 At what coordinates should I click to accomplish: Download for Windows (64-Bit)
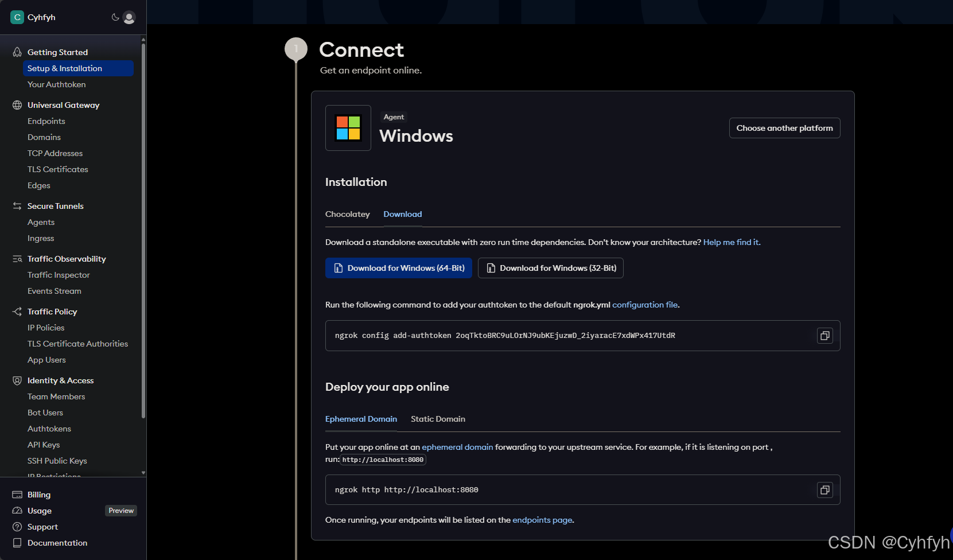click(399, 268)
